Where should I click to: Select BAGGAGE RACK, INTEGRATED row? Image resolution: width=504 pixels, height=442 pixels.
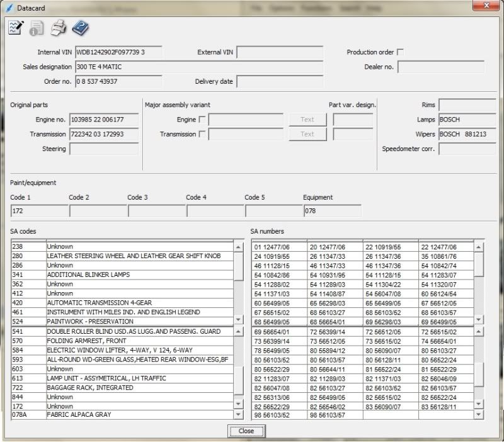(x=122, y=387)
